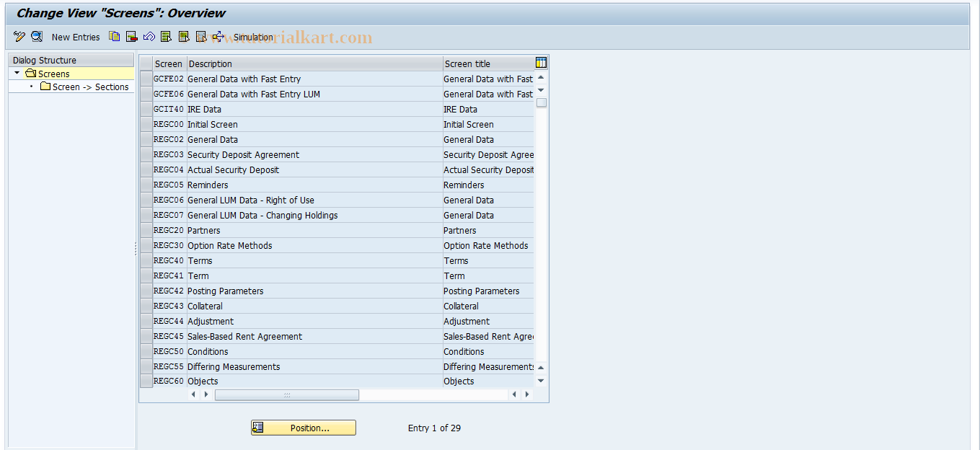Viewport: 980px width, 450px height.
Task: Click 'Reminders' description cell
Action: click(315, 185)
